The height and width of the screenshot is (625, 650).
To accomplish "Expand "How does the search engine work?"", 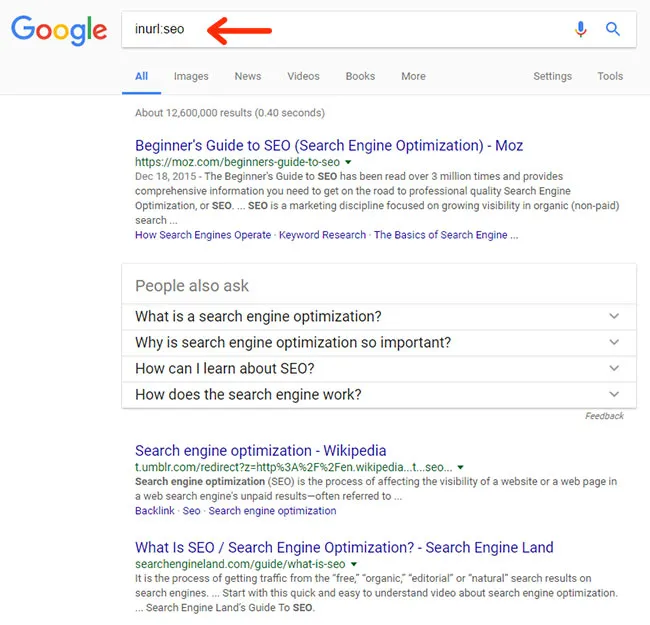I will coord(614,395).
